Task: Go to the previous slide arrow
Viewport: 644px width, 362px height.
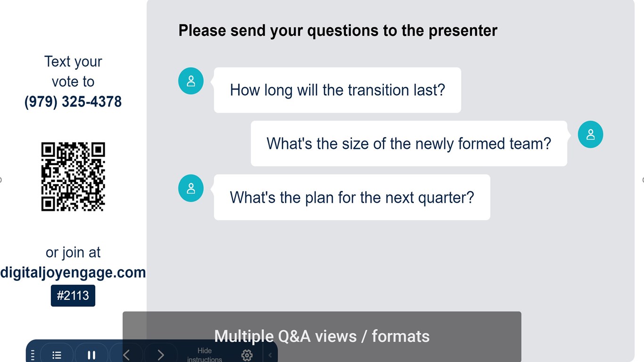Action: pos(126,355)
